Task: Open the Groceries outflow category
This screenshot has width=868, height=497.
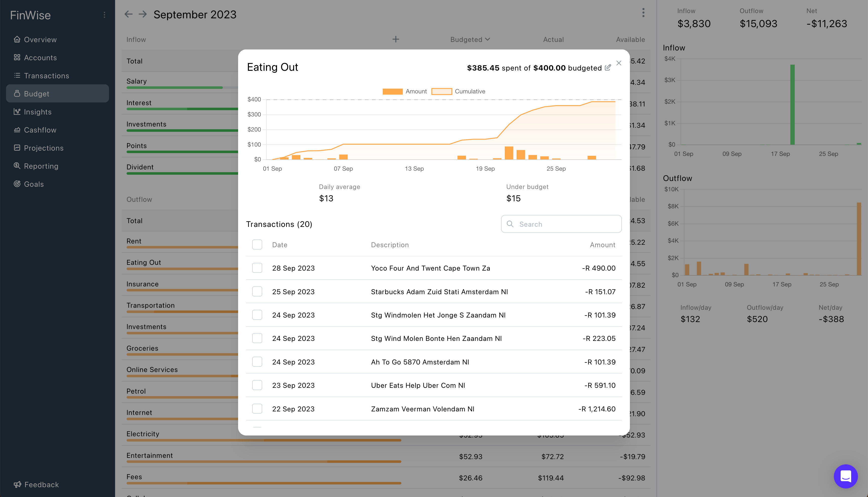Action: (x=142, y=348)
